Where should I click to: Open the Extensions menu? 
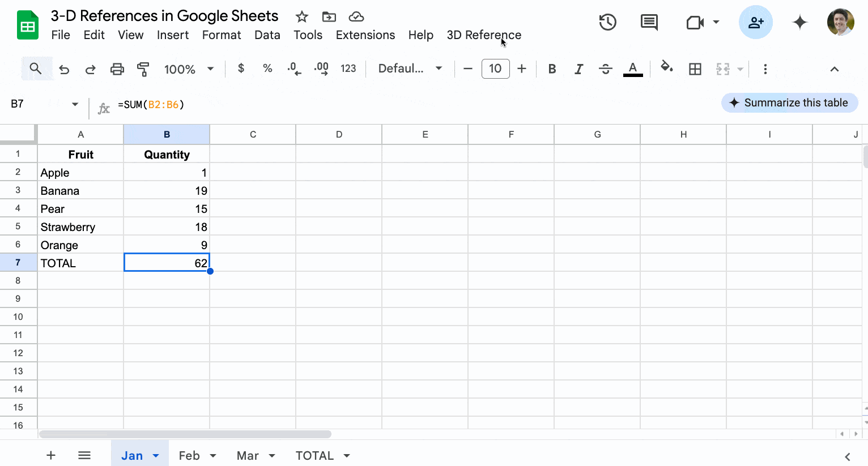365,35
